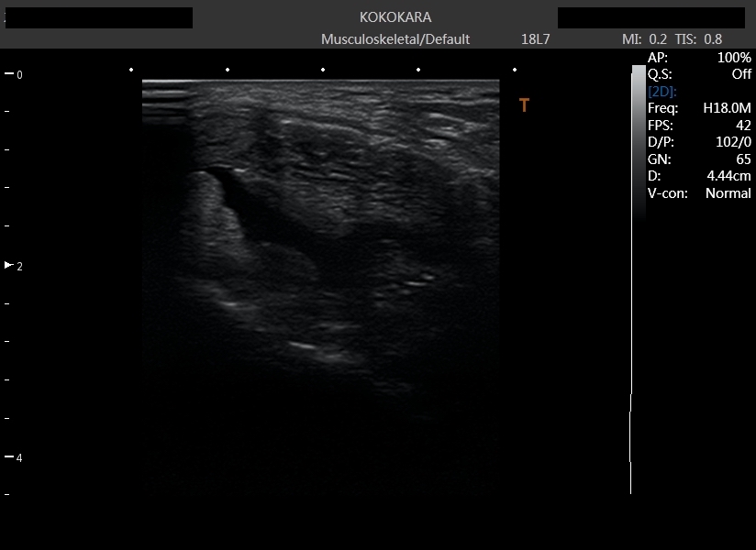Click the [2D] mode label
The height and width of the screenshot is (550, 756).
(x=662, y=92)
